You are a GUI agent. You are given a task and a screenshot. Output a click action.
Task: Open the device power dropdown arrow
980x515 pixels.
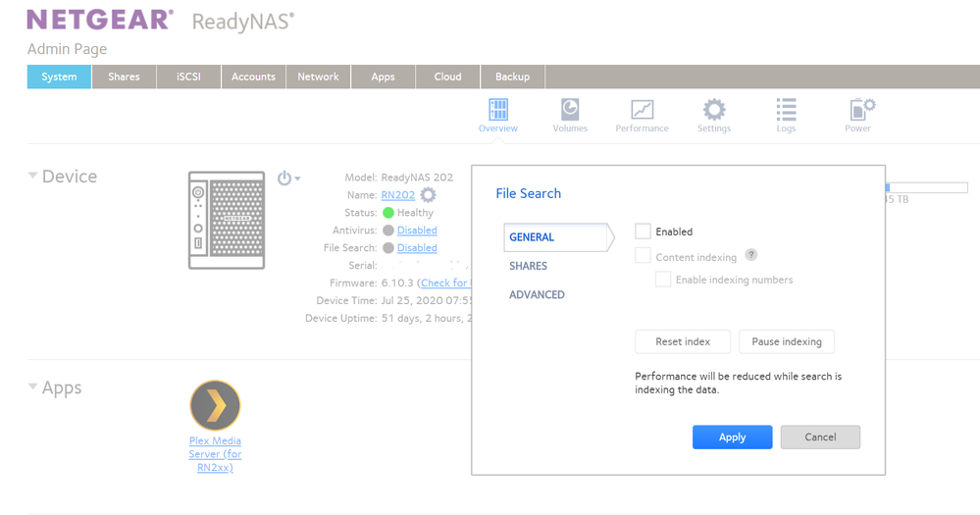pos(297,179)
